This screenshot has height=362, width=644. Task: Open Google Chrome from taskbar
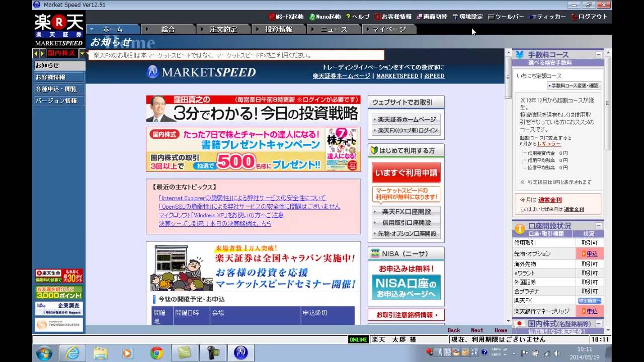point(156,353)
